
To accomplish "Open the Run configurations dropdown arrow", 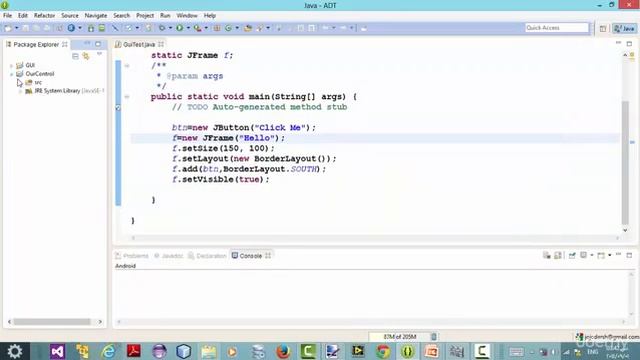I will (x=188, y=28).
